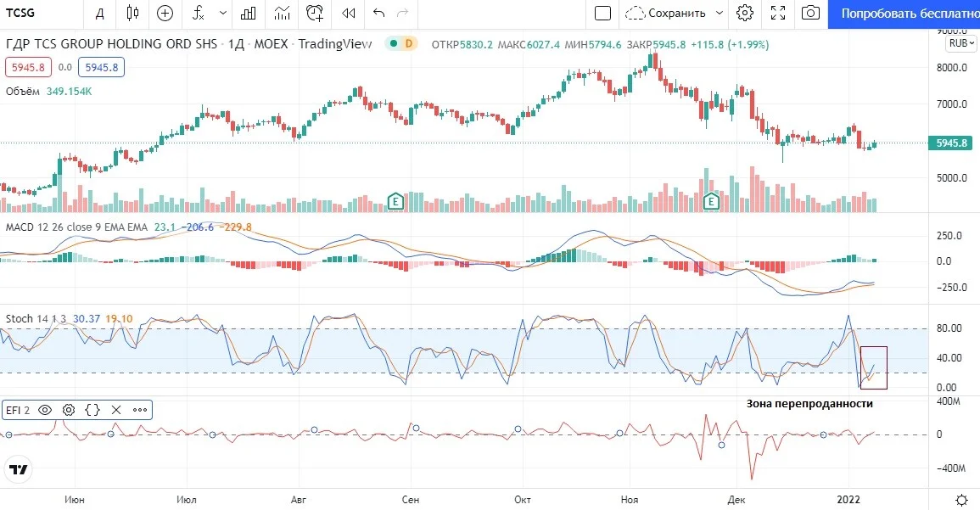Viewport: 980px width, 510px height.
Task: Click the 80.00 Stoch scale label
Action: 949,328
